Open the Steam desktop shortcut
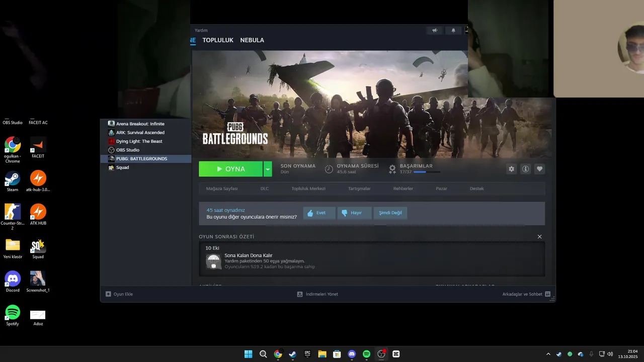 13,182
